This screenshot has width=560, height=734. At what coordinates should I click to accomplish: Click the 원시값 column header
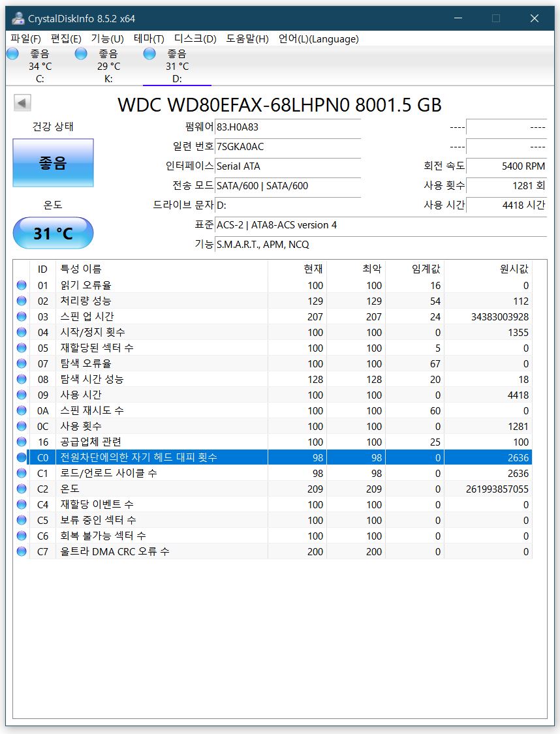488,269
